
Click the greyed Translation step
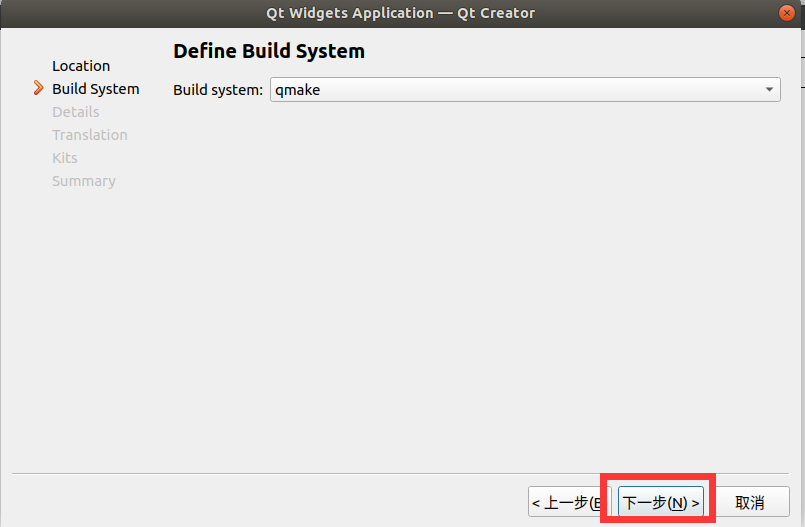coord(90,135)
